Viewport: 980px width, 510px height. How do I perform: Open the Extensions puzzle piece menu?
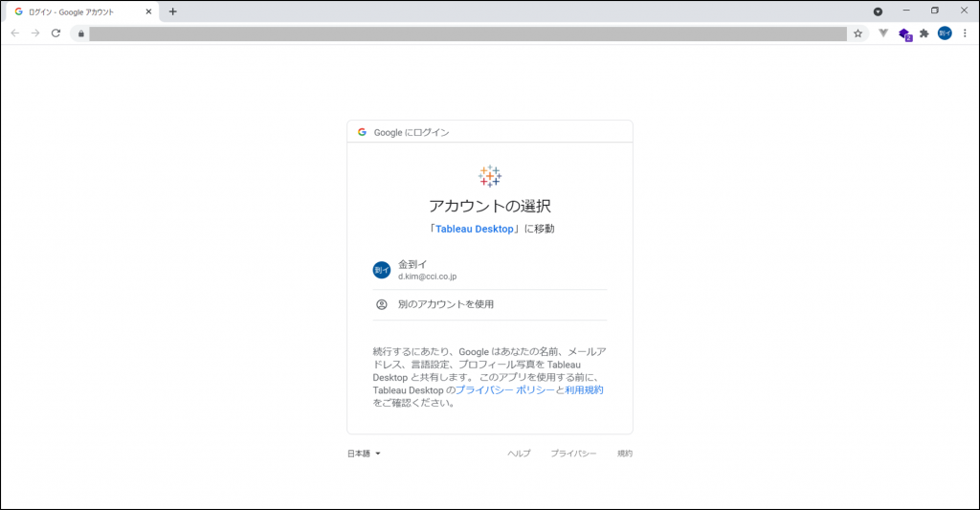click(x=924, y=33)
